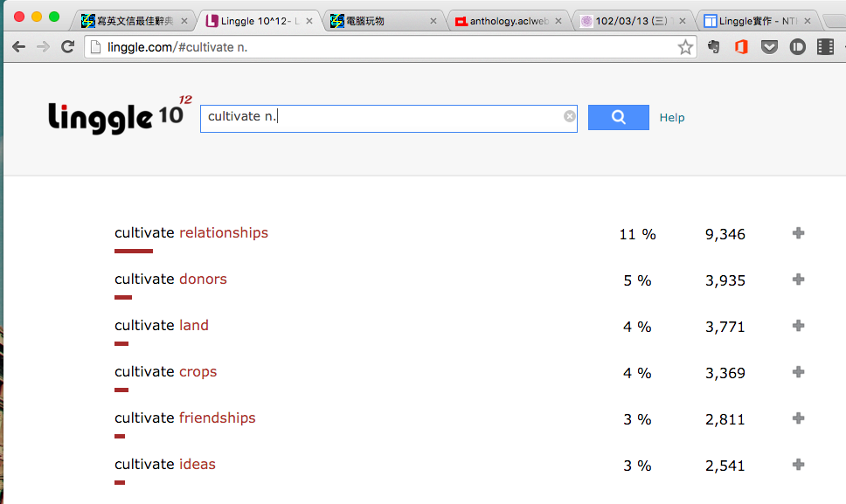Click the Linggle 10^12 logo
Screen dimensions: 846x504
(118, 114)
